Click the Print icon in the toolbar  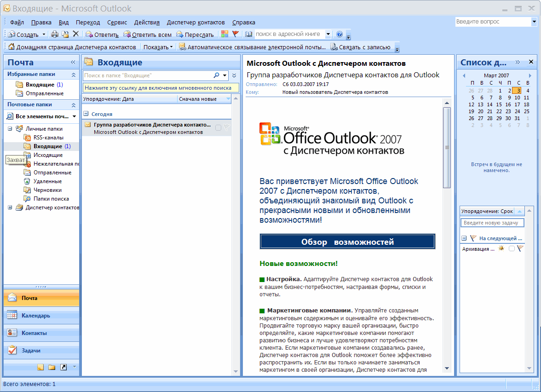point(54,34)
